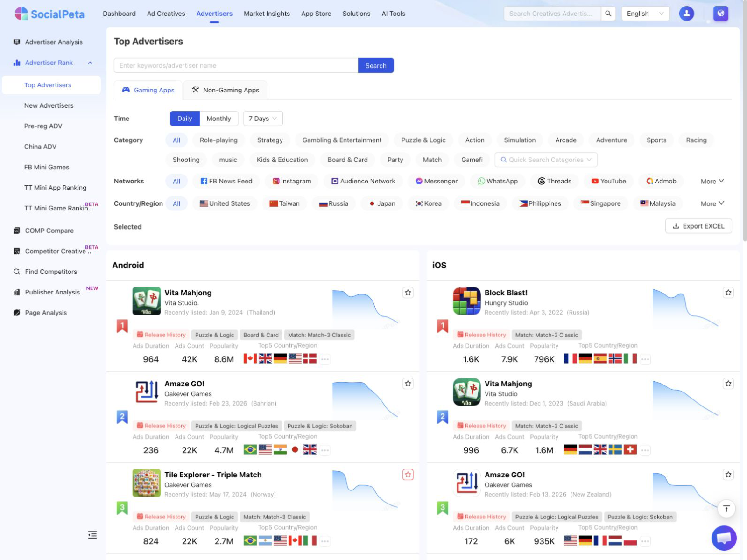Click the scroll-to-top arrow button
747x560 pixels.
pyautogui.click(x=726, y=509)
